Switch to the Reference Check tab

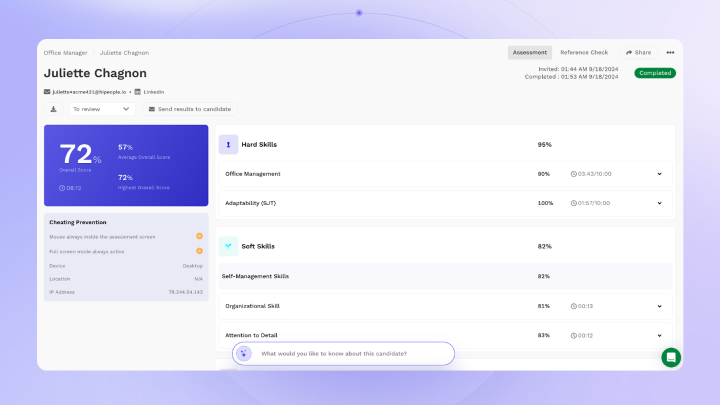[x=583, y=52]
